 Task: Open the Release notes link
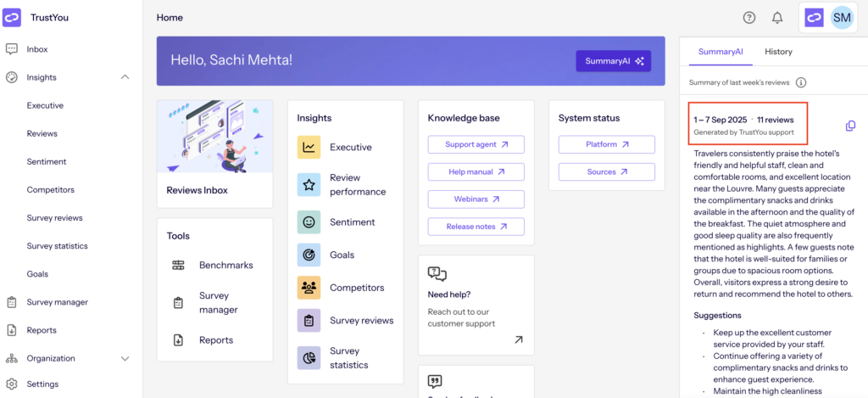point(476,227)
